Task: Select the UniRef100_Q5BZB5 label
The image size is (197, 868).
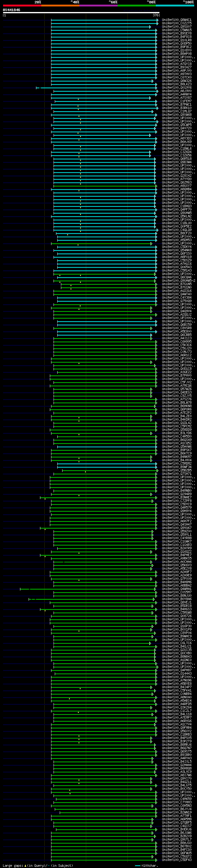Action: point(176,470)
